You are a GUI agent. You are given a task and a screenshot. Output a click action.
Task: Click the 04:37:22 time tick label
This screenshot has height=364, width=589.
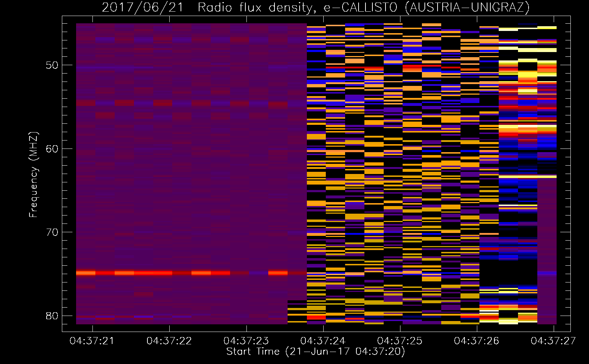point(169,341)
